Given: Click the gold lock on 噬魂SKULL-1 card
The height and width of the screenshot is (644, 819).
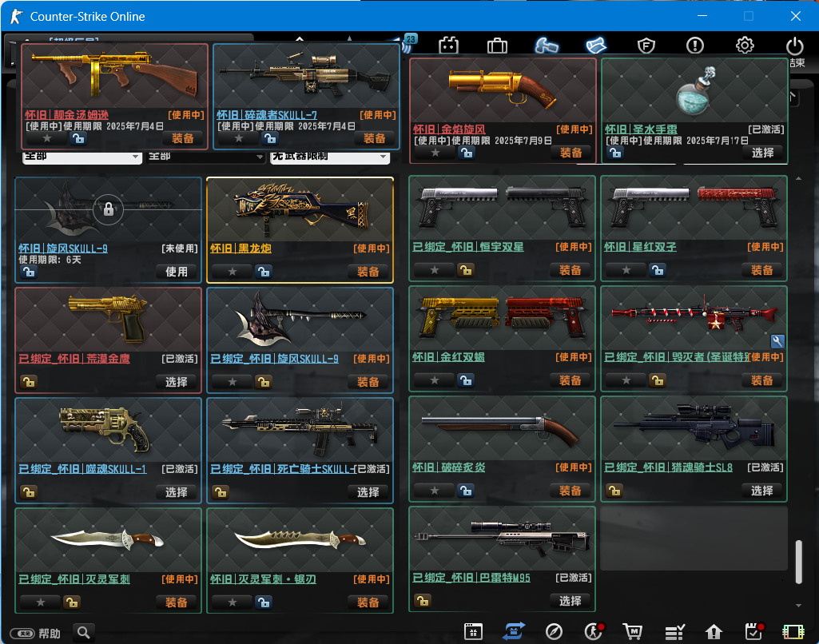Looking at the screenshot, I should point(29,492).
